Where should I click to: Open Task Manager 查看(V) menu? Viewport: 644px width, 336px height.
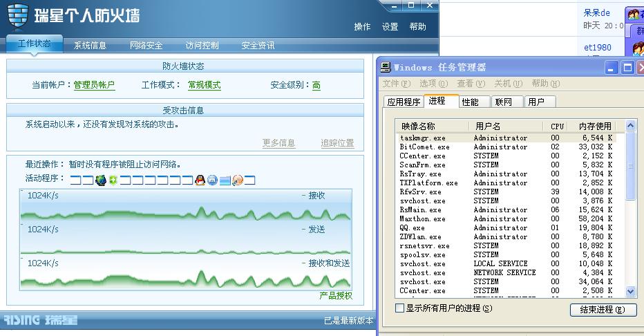point(471,84)
